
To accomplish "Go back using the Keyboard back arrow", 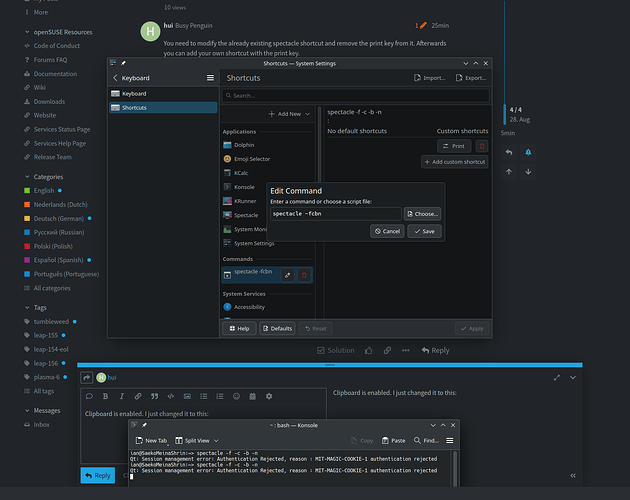I will pyautogui.click(x=115, y=78).
